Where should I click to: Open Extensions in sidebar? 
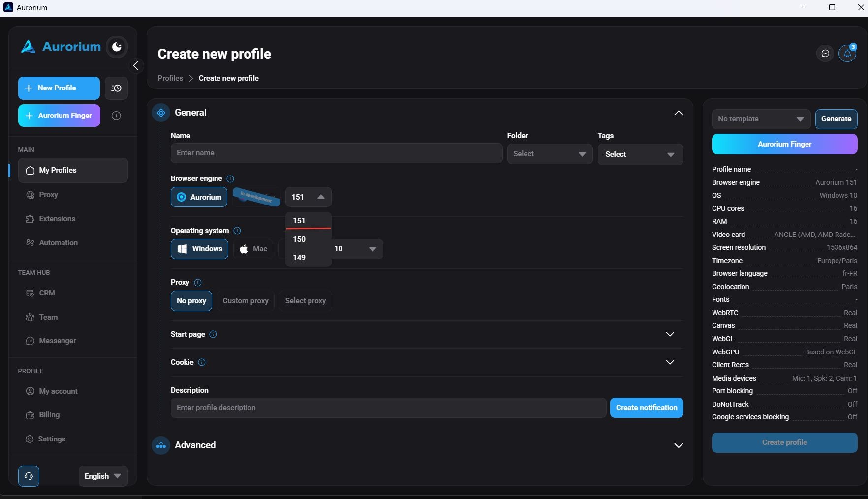(57, 219)
